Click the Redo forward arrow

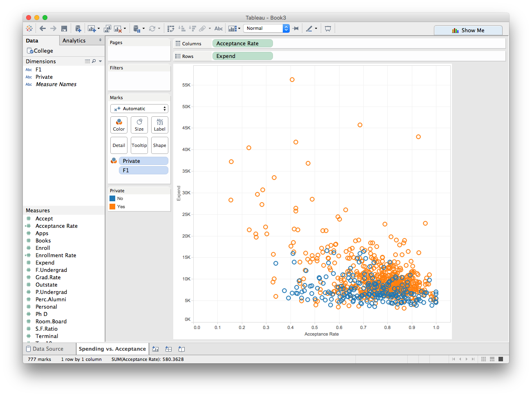click(54, 29)
